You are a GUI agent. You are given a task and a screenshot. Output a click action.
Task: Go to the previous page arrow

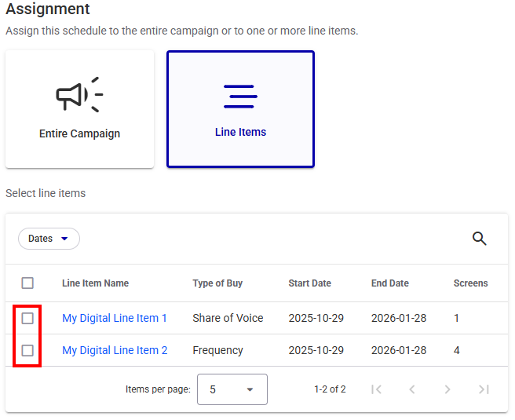(x=412, y=389)
